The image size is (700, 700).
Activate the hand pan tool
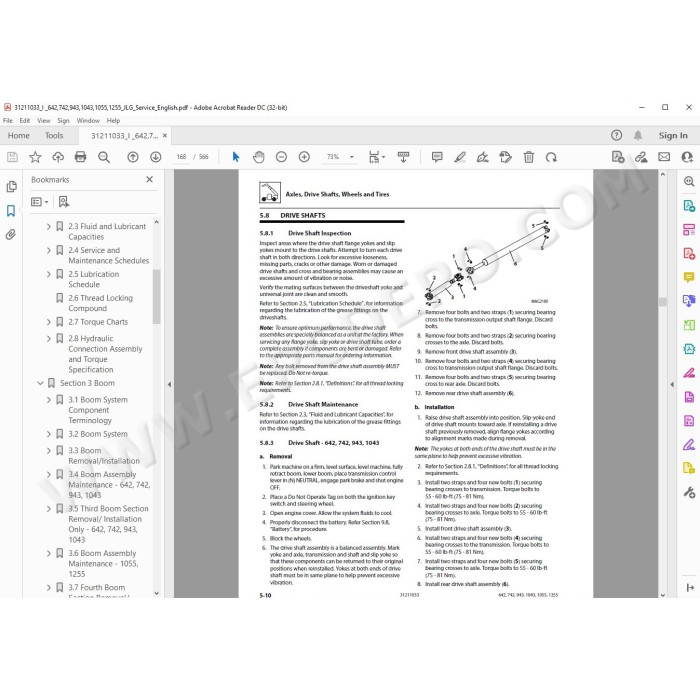[x=258, y=157]
